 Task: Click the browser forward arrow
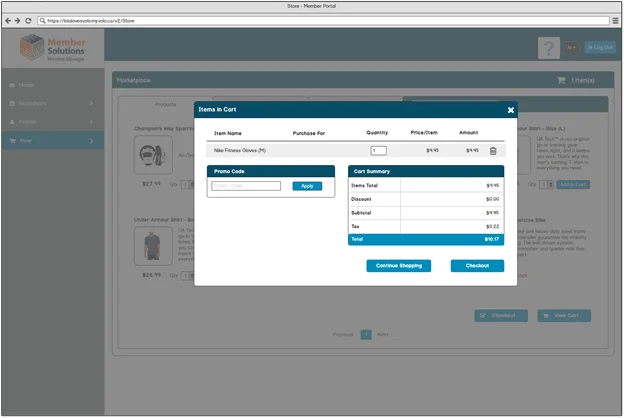18,21
